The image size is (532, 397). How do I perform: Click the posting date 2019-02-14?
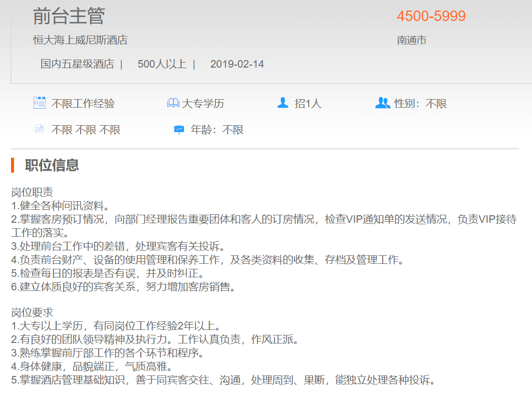[x=237, y=64]
